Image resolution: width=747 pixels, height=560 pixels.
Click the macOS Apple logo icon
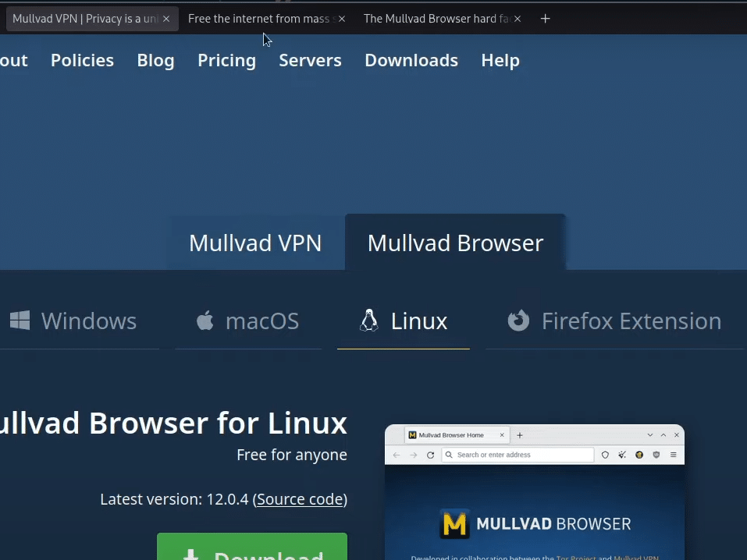205,321
